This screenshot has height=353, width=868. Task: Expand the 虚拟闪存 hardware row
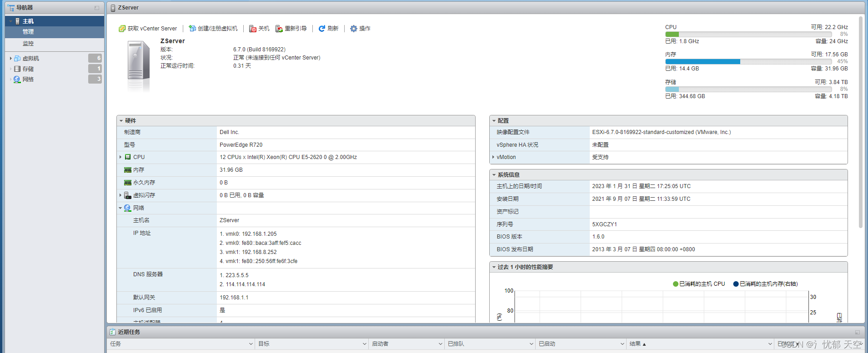point(120,195)
